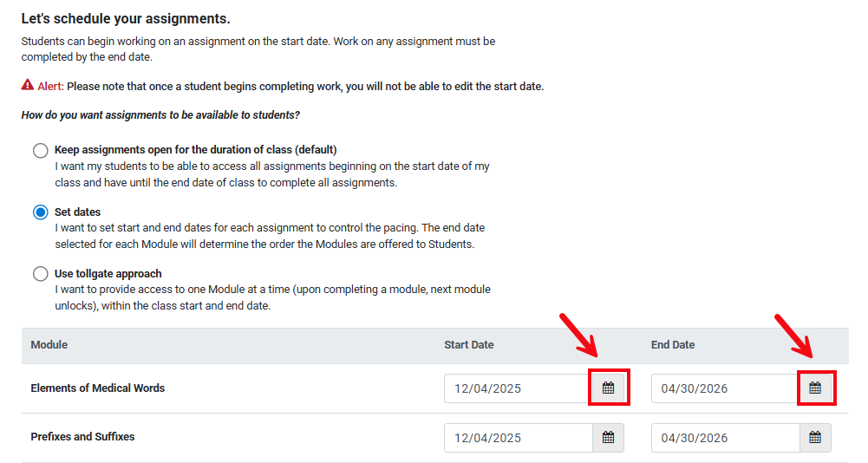Viewport: 868px width, 463px height.
Task: Focus the Prefixes and Suffixes end date field
Action: [x=725, y=438]
